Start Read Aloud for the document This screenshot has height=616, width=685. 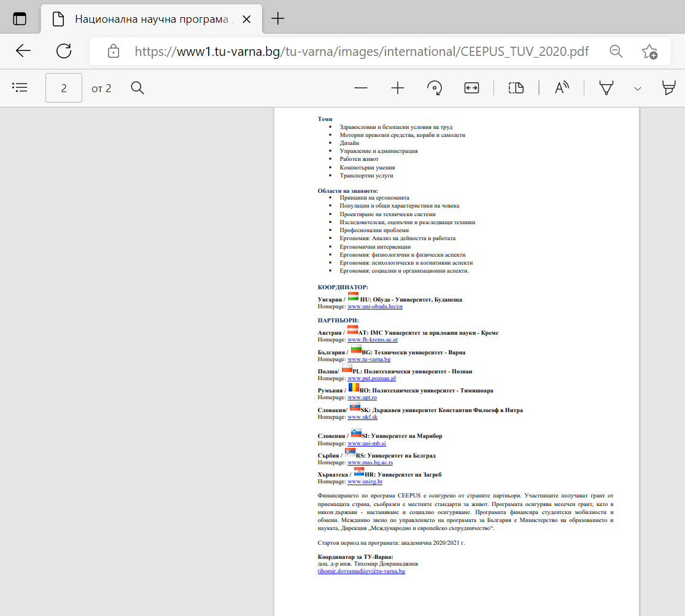tap(562, 88)
